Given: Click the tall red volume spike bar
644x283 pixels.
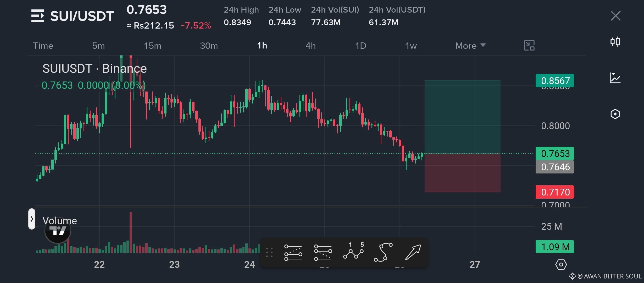Looking at the screenshot, I should (131, 232).
